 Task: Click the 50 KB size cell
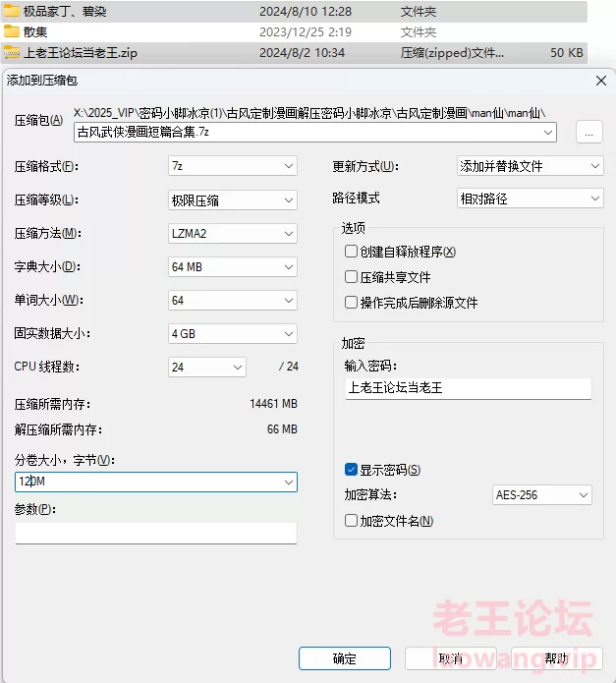pos(566,53)
